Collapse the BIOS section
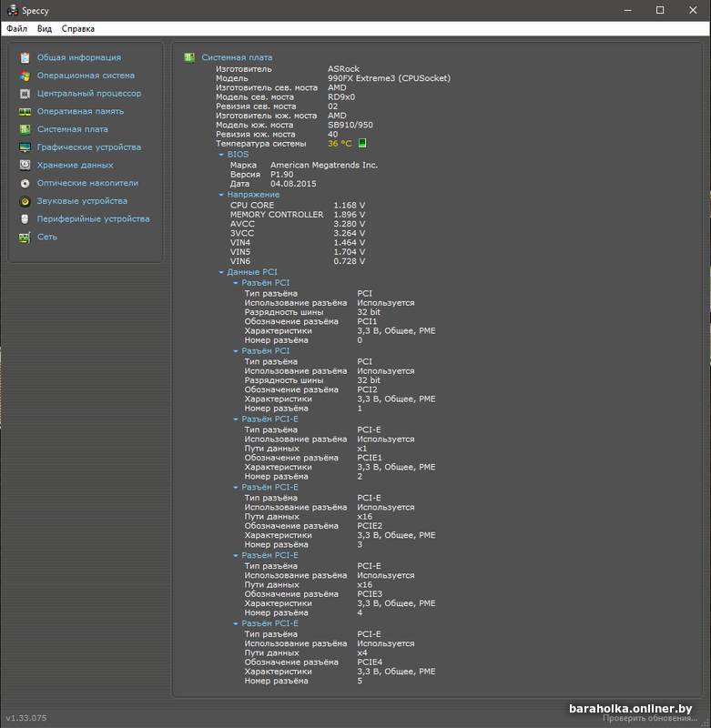 221,155
